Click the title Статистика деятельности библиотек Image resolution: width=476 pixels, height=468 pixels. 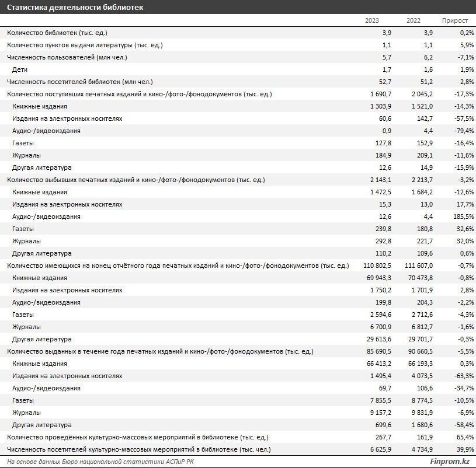tap(73, 7)
